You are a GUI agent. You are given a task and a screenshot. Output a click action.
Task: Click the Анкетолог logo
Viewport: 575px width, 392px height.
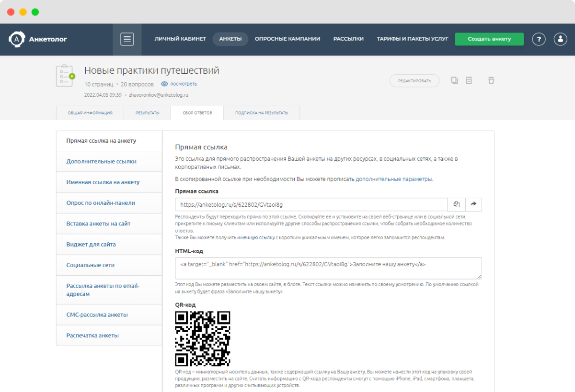[38, 39]
